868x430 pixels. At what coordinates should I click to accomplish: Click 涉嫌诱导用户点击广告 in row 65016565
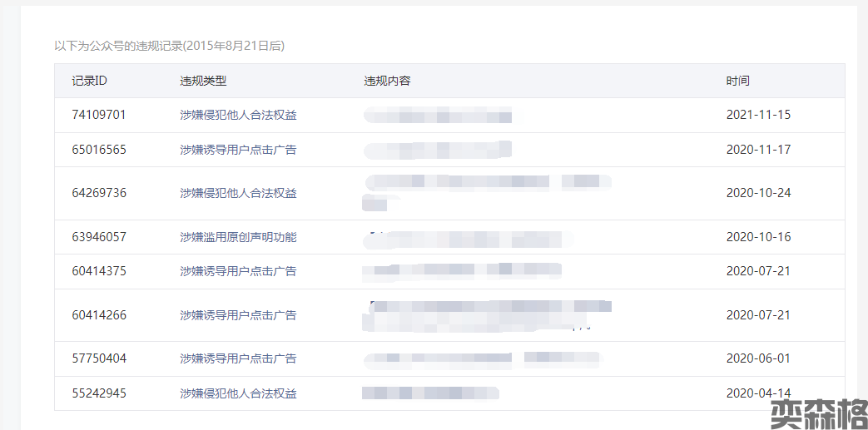(238, 150)
